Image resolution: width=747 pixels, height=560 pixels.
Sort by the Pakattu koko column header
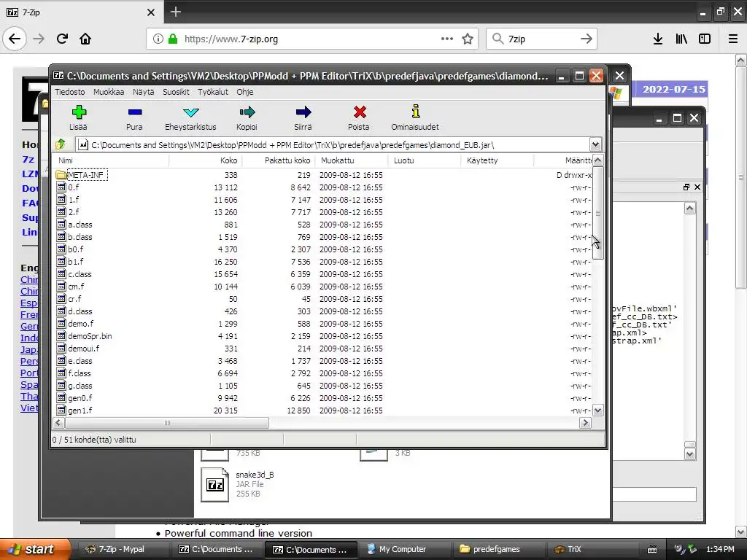[x=278, y=160]
